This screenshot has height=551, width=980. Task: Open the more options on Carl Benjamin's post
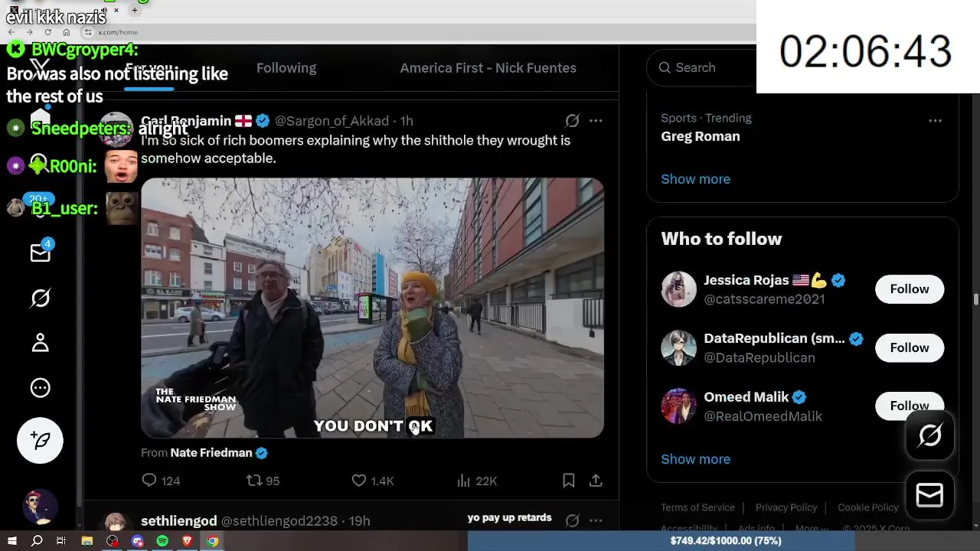[596, 121]
